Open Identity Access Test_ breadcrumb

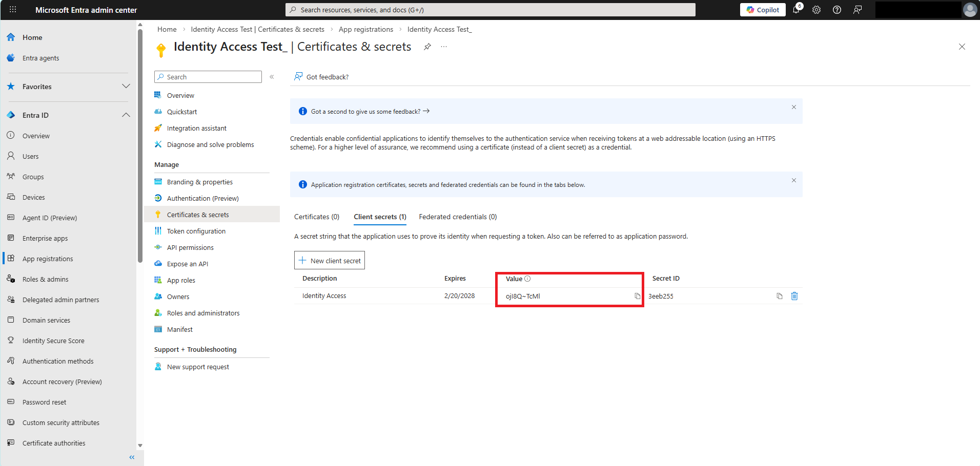(x=440, y=29)
